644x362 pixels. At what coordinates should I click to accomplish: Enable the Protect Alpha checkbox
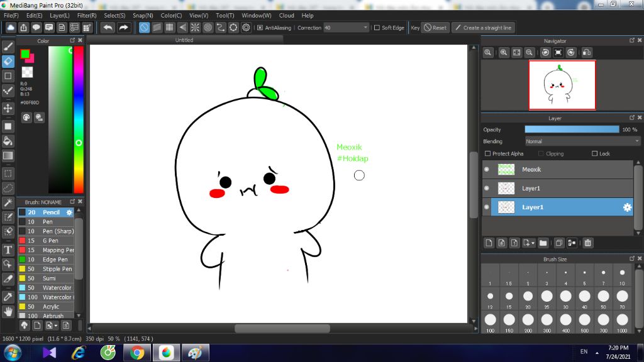(488, 154)
